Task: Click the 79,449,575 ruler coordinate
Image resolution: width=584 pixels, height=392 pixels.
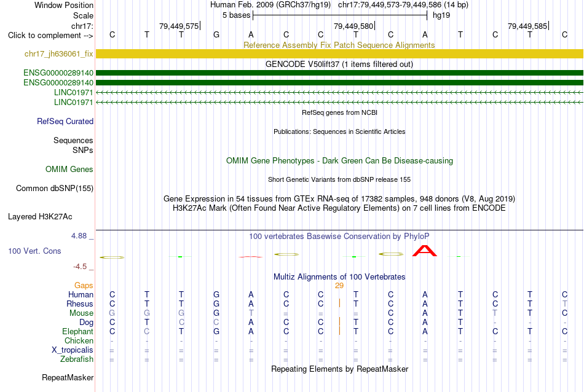Action: [x=179, y=26]
